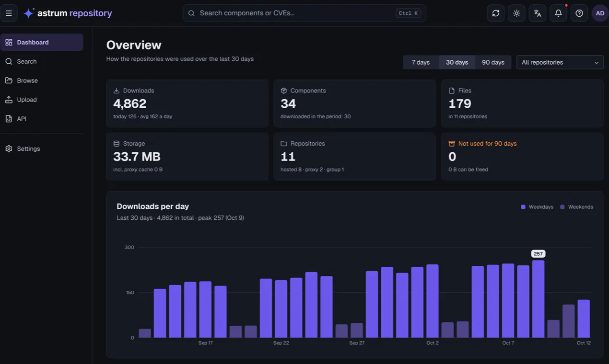This screenshot has width=609, height=364.
Task: Click the Files card document icon
Action: click(452, 91)
